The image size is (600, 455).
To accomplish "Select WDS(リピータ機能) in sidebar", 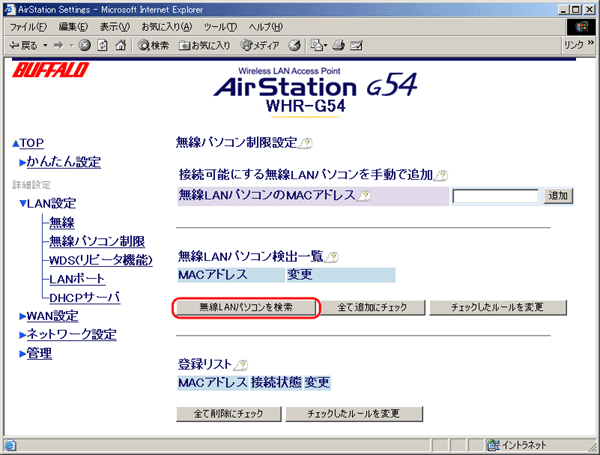I will (101, 260).
